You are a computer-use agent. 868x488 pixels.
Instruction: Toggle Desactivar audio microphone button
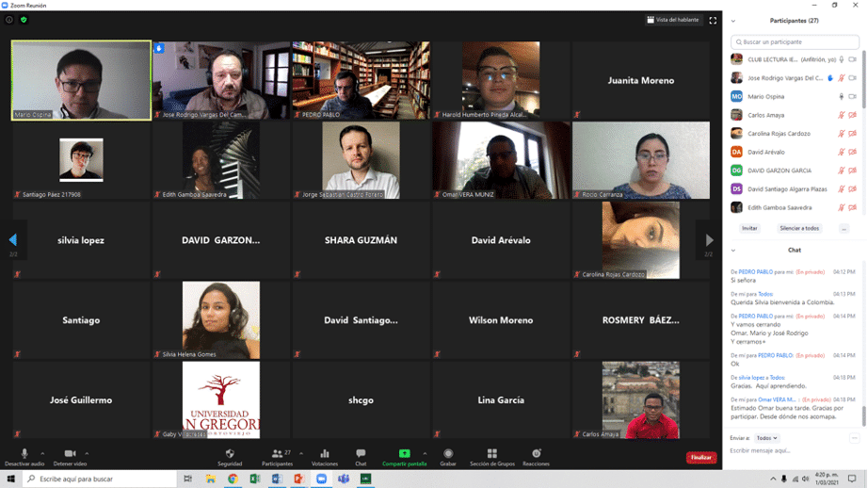pos(24,457)
